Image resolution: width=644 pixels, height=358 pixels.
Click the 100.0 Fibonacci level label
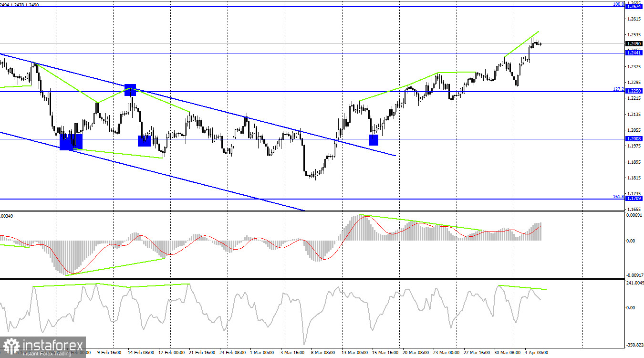[x=618, y=4]
